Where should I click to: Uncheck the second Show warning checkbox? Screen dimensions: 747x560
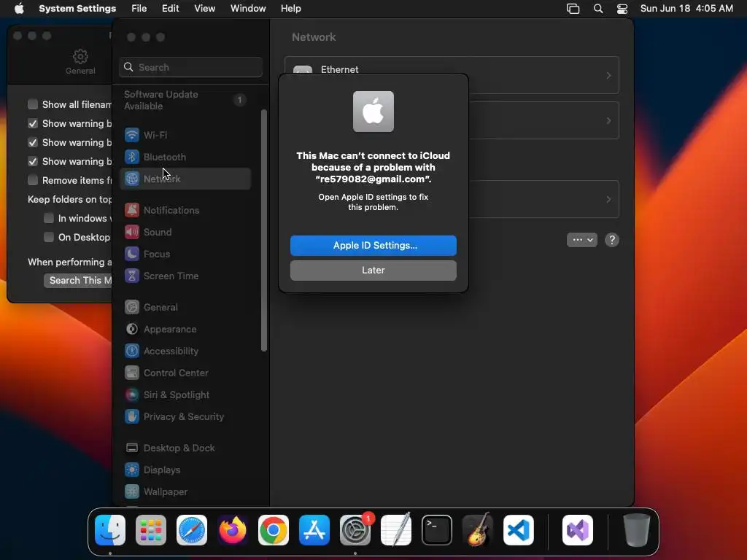pyautogui.click(x=33, y=142)
